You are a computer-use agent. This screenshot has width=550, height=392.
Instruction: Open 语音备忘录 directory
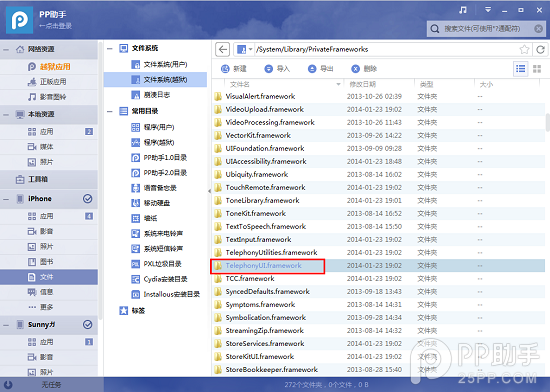[x=154, y=188]
